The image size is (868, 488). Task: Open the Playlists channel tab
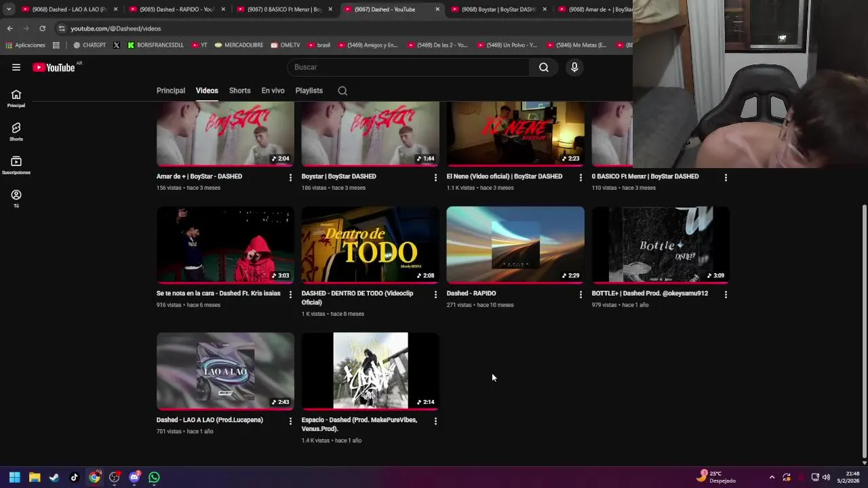(309, 91)
